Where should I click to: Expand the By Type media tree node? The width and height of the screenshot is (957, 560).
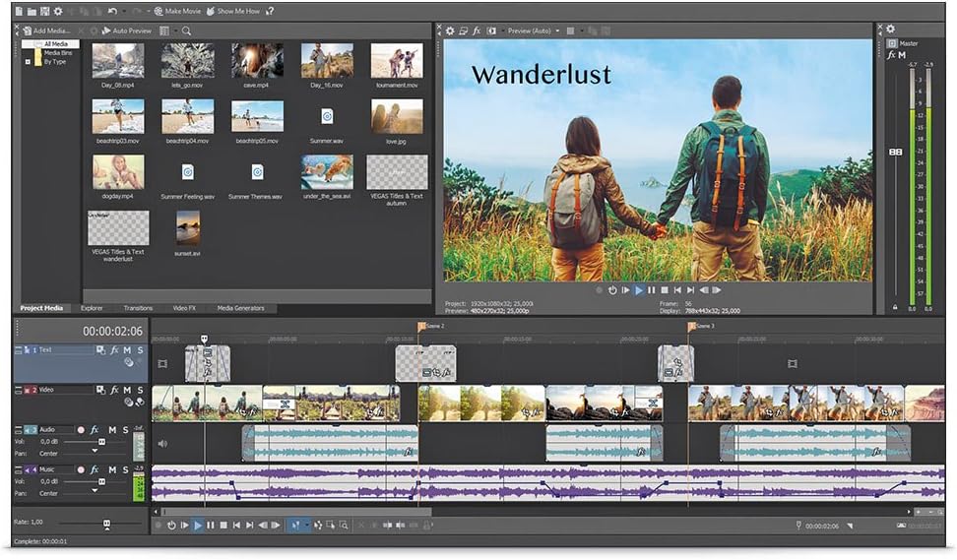28,61
